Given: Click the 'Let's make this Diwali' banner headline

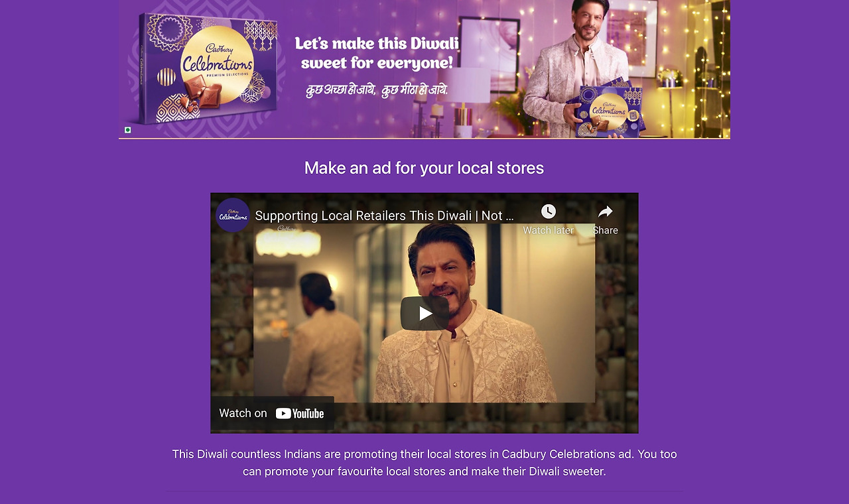Looking at the screenshot, I should click(x=377, y=54).
